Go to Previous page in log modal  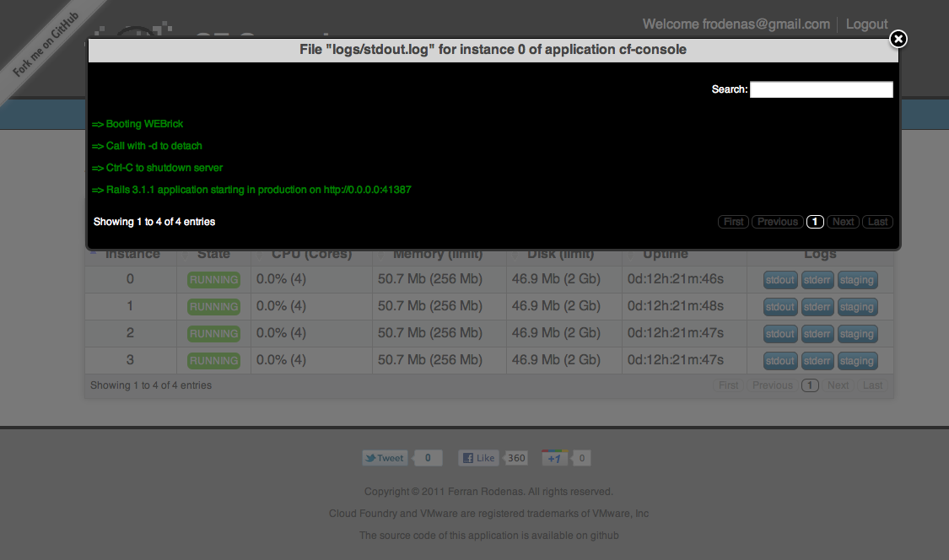(x=777, y=222)
